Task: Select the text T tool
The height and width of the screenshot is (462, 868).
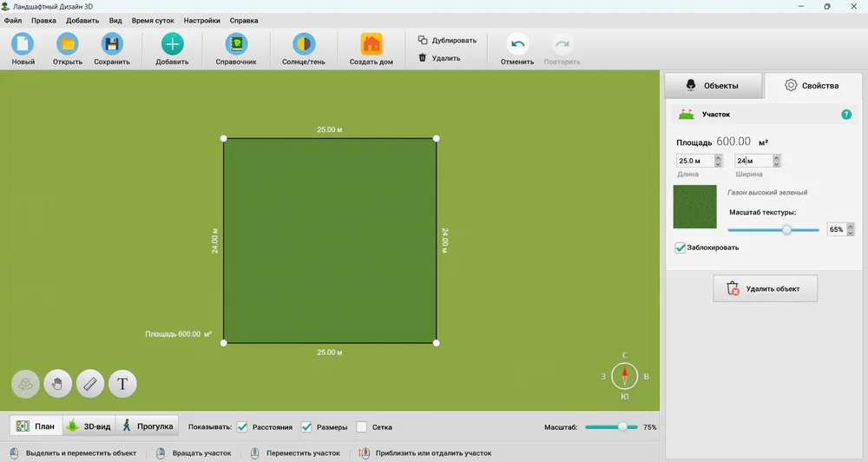Action: coord(122,384)
